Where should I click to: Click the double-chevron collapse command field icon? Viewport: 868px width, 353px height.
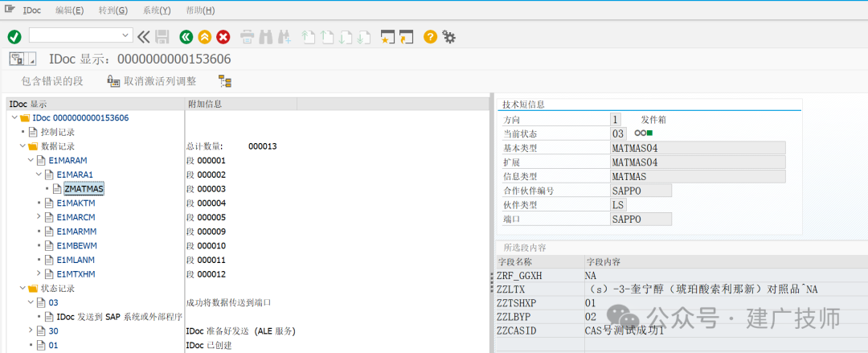143,37
